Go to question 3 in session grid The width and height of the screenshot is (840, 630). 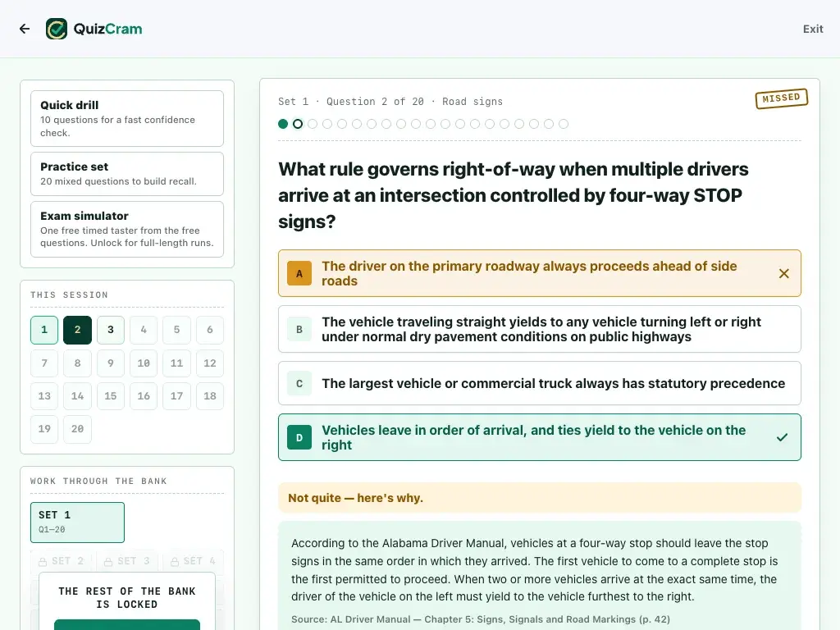(111, 330)
